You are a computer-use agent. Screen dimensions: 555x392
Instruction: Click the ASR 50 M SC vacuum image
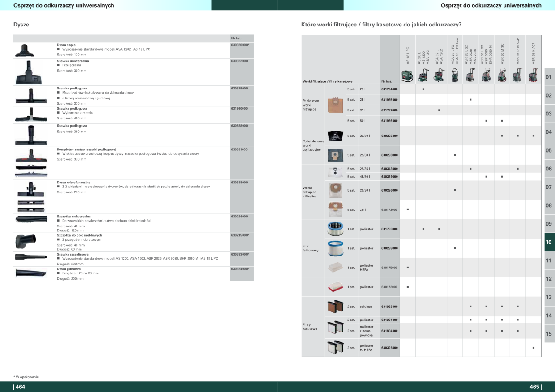coord(502,75)
